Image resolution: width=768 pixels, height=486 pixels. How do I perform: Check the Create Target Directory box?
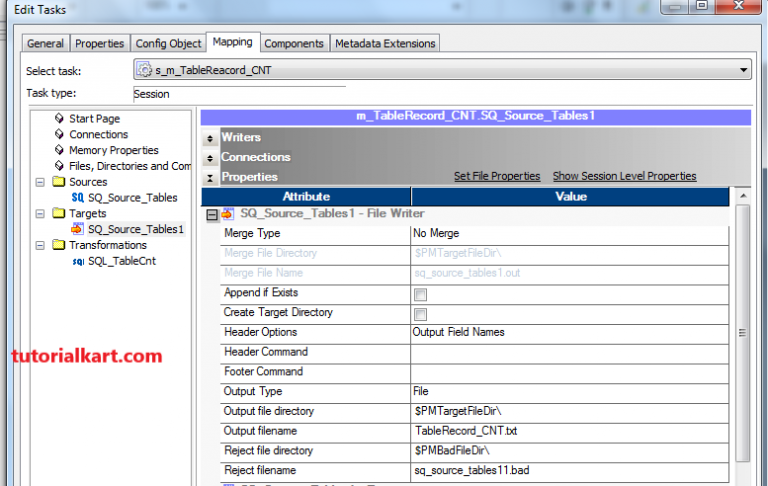point(420,314)
